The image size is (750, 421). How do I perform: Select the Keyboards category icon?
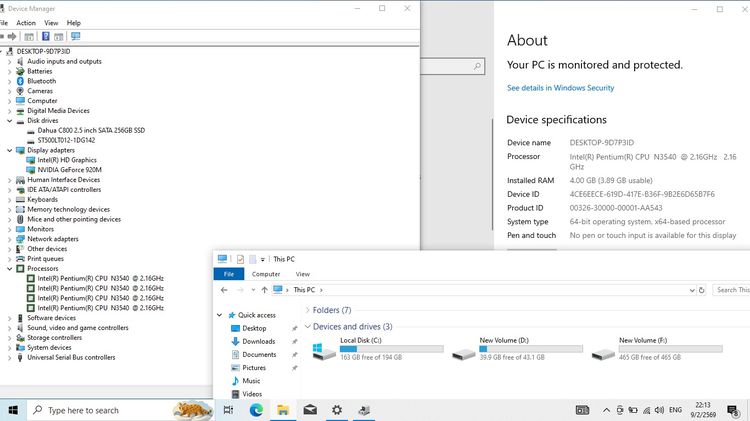[20, 199]
